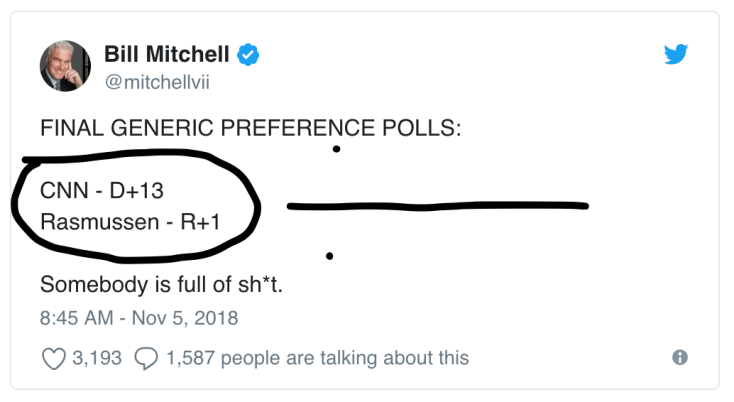Image resolution: width=734 pixels, height=402 pixels.
Task: Click the reply speech bubble icon
Action: click(x=146, y=357)
